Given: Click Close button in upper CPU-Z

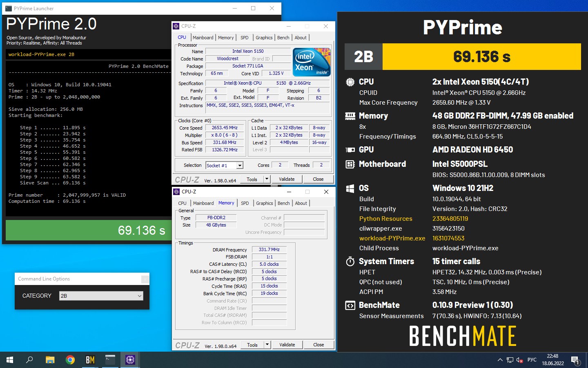Looking at the screenshot, I should pyautogui.click(x=318, y=179).
